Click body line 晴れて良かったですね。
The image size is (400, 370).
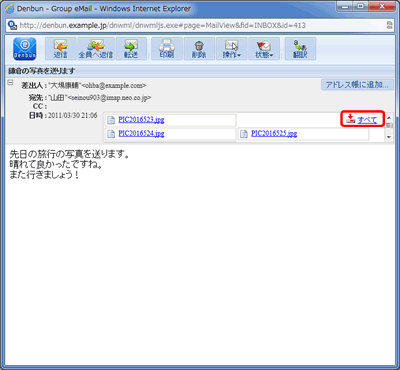point(56,164)
